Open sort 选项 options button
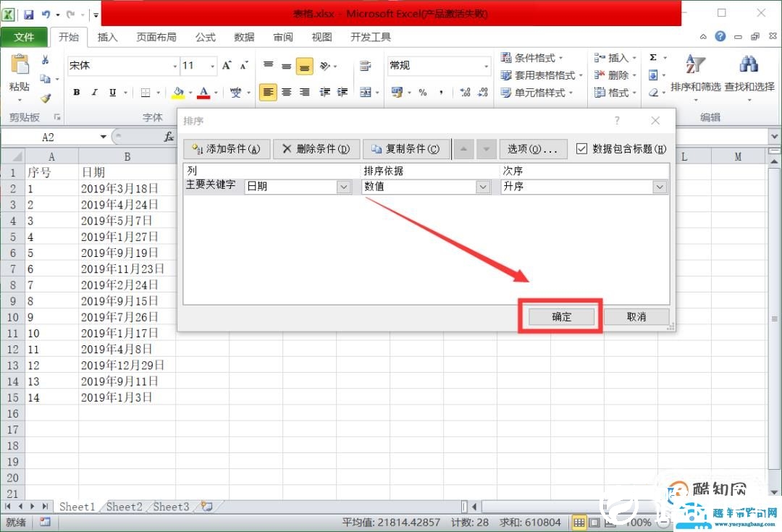 coord(533,148)
